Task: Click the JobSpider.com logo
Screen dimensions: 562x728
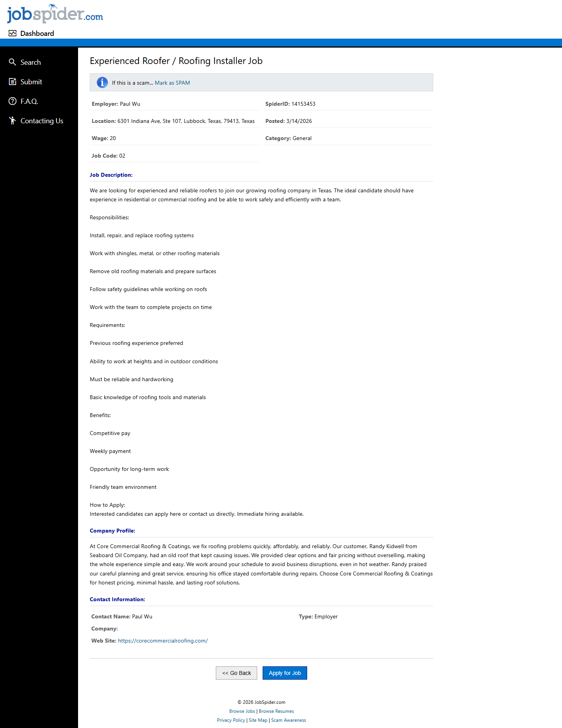Action: [x=55, y=14]
